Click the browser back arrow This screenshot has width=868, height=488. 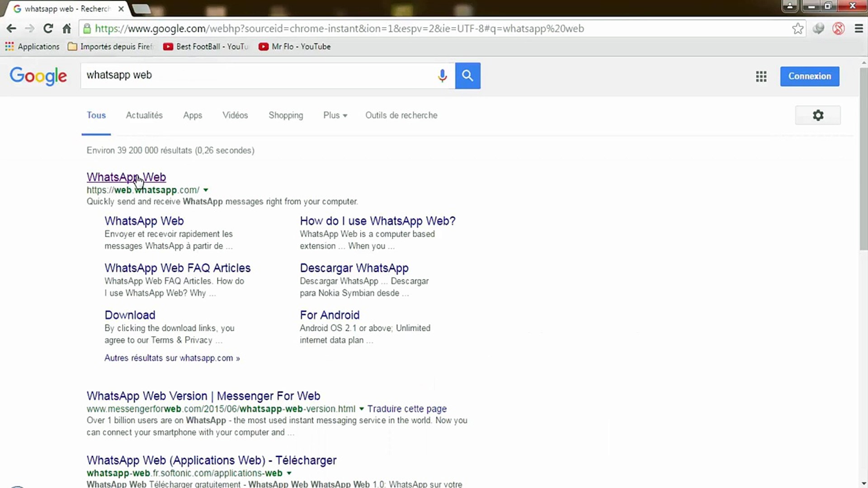coord(11,28)
